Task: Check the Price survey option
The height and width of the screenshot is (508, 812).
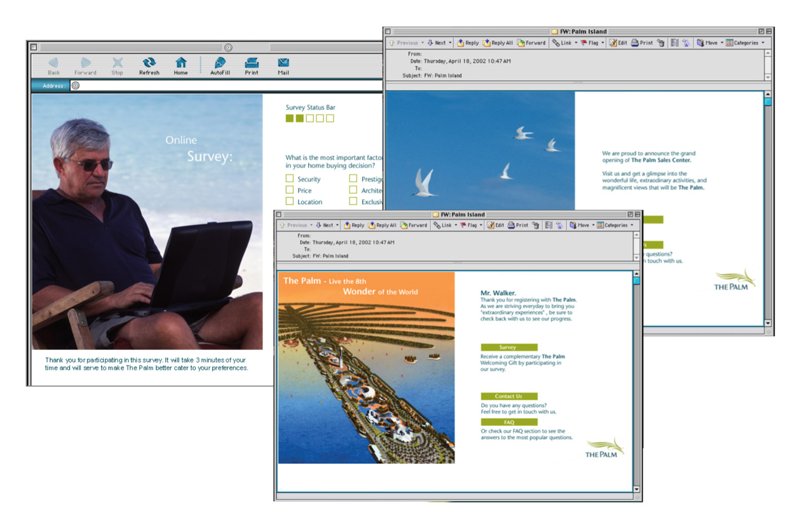Action: 290,190
